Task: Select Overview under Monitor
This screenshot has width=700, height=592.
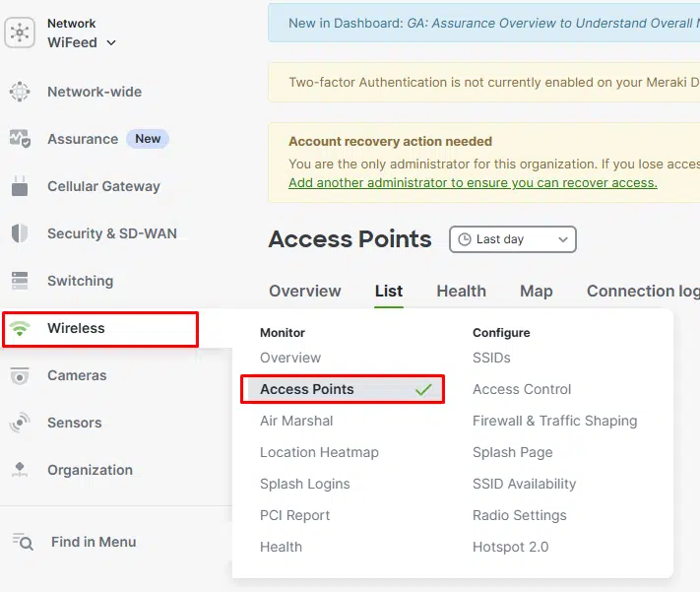Action: coord(290,358)
